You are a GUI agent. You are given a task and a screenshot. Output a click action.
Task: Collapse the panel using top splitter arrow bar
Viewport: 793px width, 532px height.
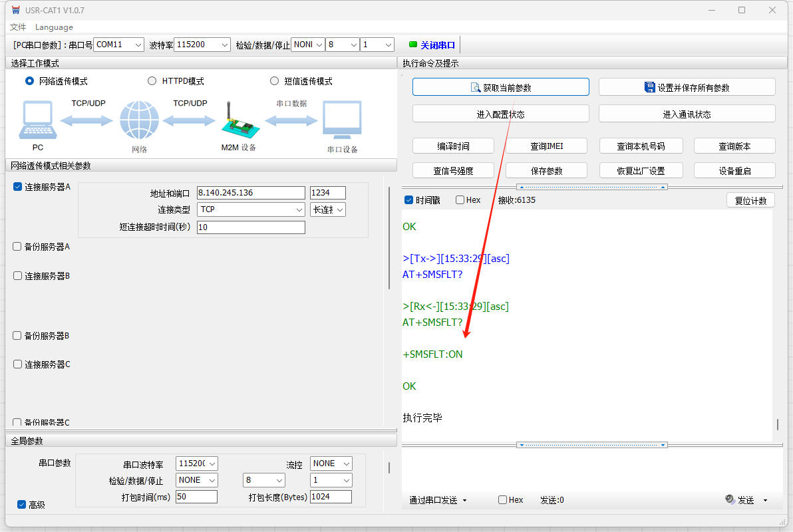click(592, 187)
